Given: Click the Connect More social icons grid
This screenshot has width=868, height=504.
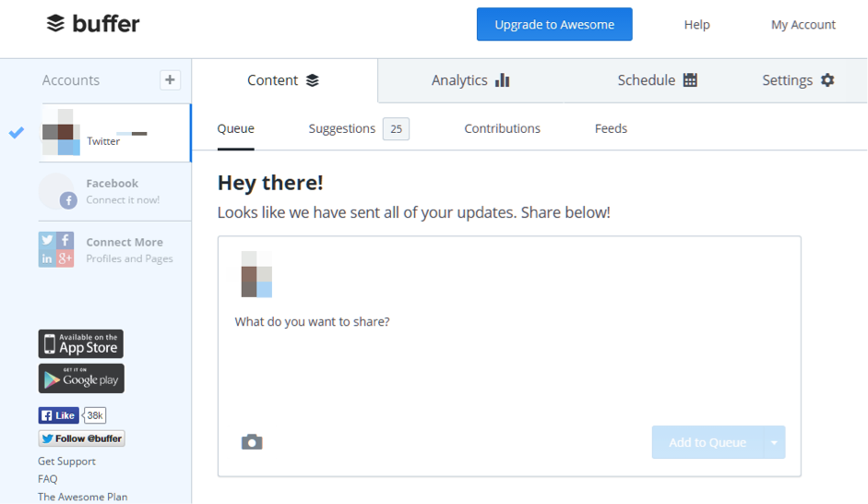Looking at the screenshot, I should pyautogui.click(x=56, y=249).
